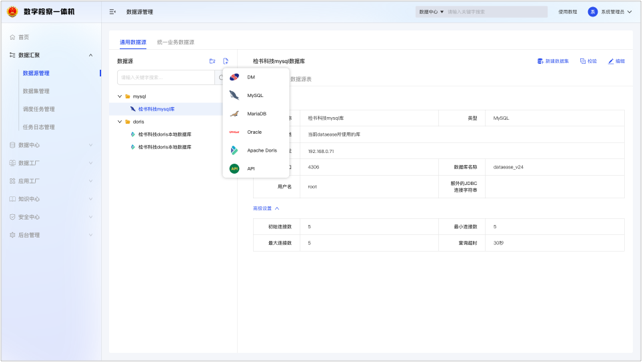Expand the 知识中心 sidebar section
Viewport: 642px width, 362px height.
[90, 199]
